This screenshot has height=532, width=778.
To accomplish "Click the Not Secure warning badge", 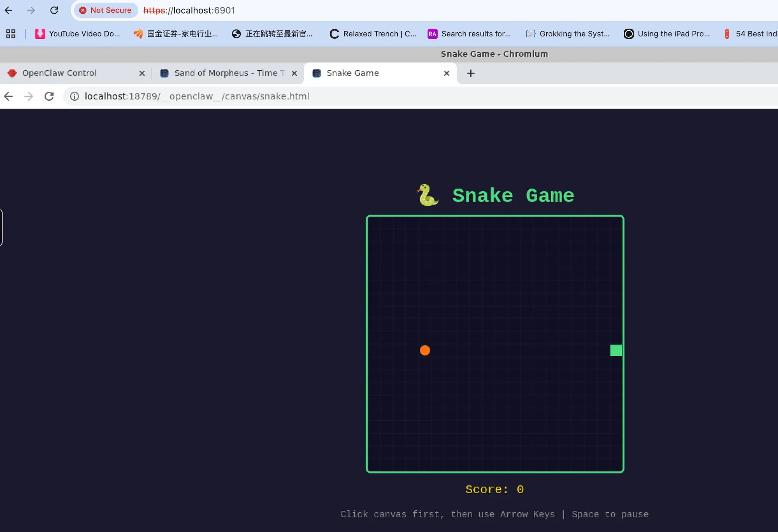I will point(105,10).
